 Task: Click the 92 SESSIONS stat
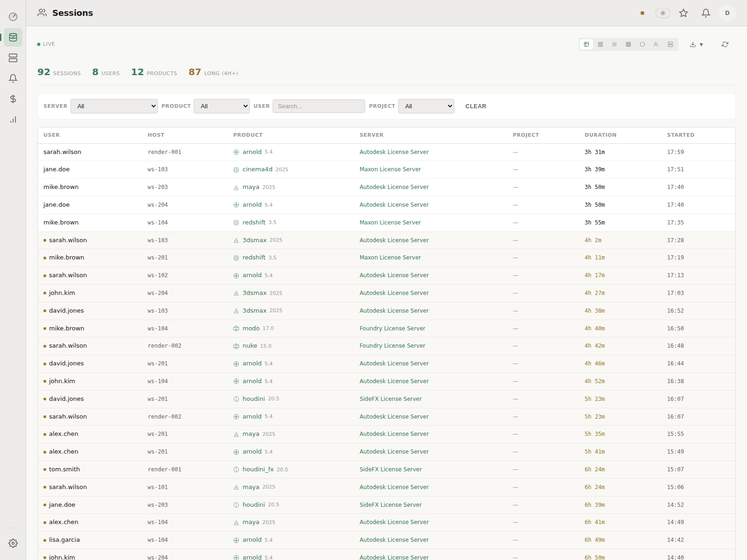pyautogui.click(x=59, y=72)
